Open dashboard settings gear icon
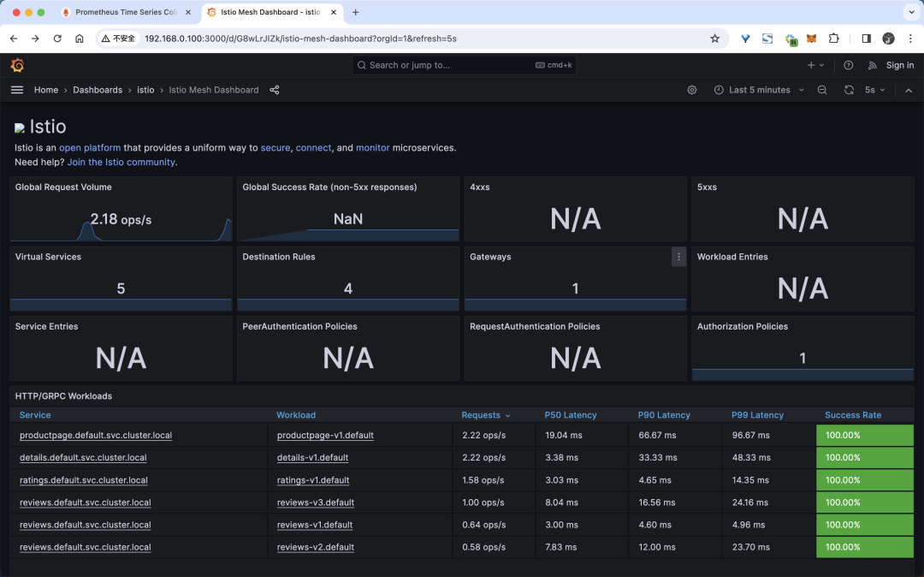 tap(692, 90)
